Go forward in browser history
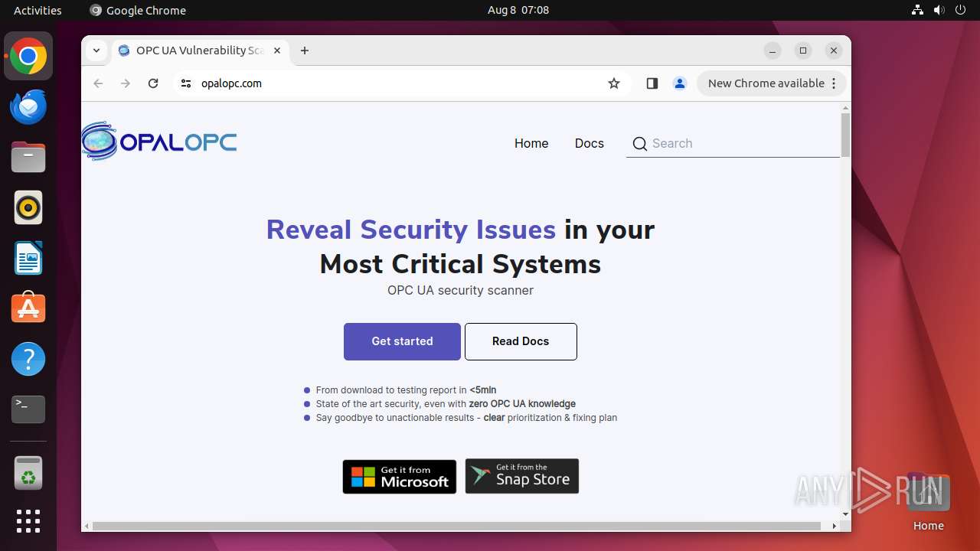The width and height of the screenshot is (980, 551). [x=126, y=83]
